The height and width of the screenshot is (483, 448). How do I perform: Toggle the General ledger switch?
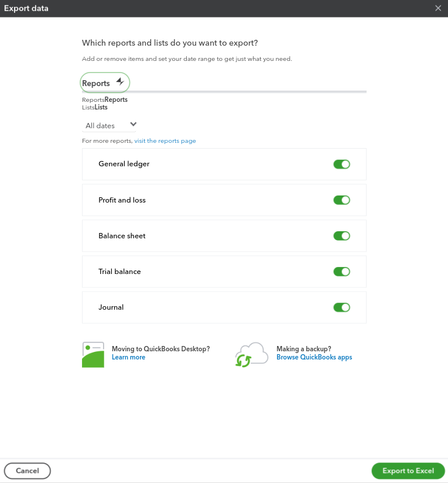point(341,164)
